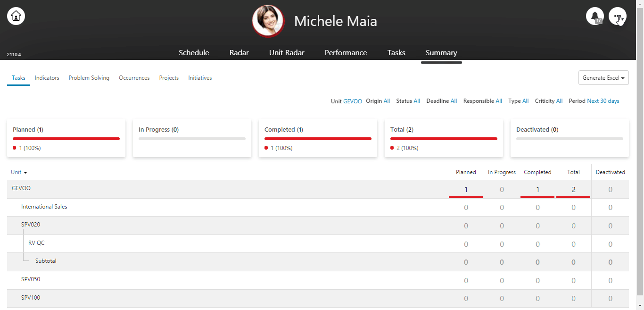Click the In Progress (0) card title
644x310 pixels.
click(x=158, y=129)
